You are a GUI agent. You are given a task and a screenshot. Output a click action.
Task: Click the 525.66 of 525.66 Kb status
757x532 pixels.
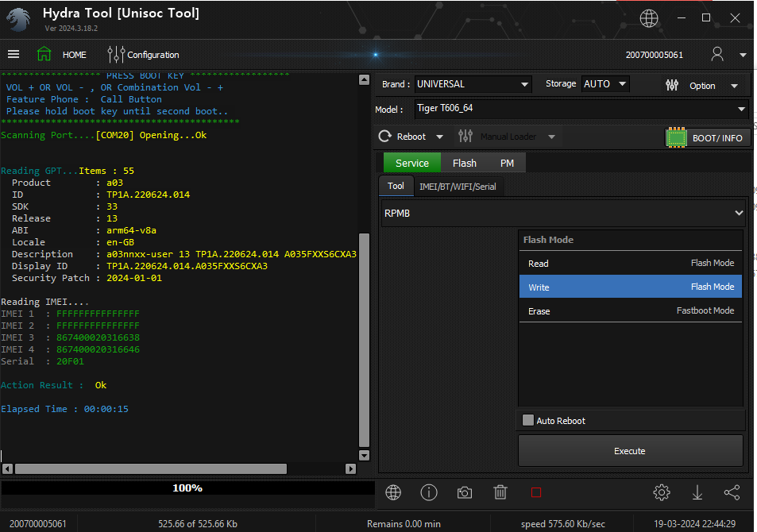(x=198, y=524)
